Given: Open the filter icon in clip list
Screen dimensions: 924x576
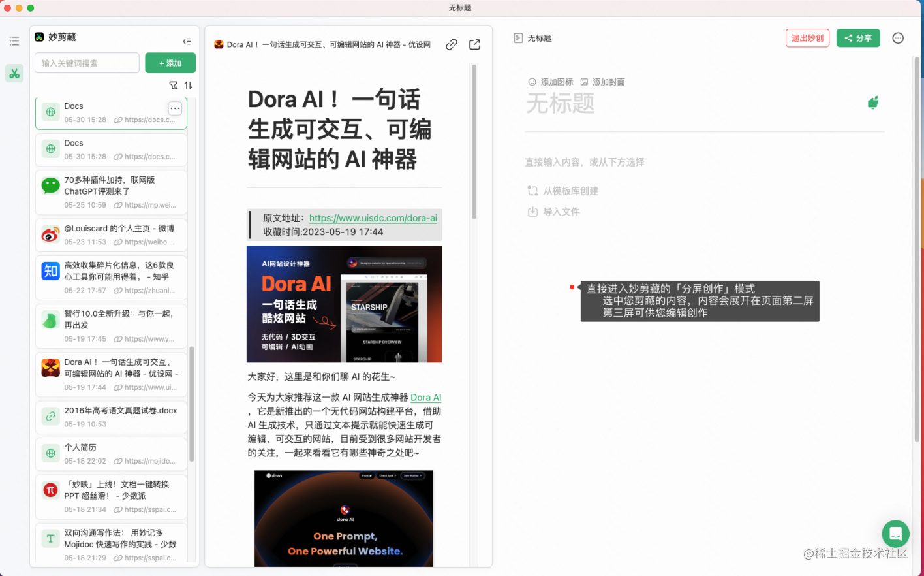Looking at the screenshot, I should pyautogui.click(x=174, y=86).
